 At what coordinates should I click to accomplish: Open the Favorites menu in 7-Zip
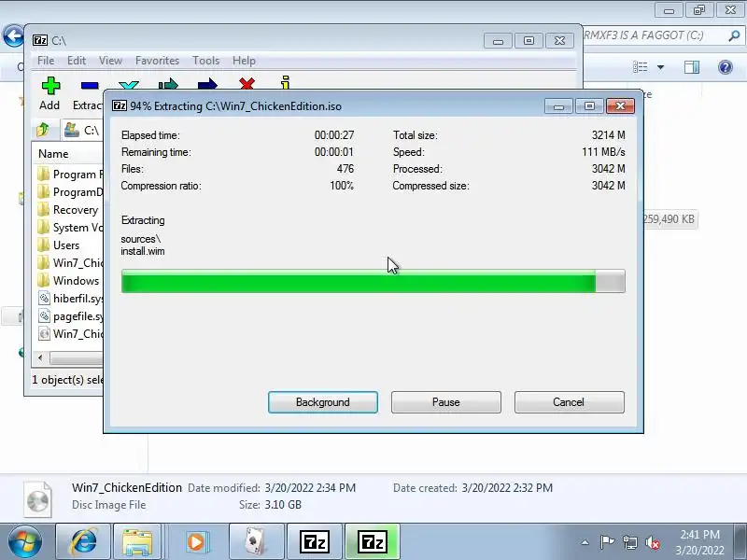pos(157,61)
